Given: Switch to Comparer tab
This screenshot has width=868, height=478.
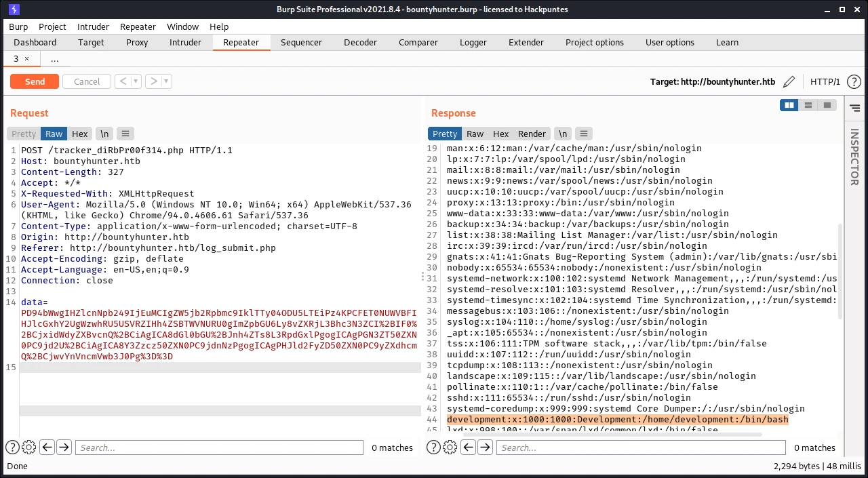Looking at the screenshot, I should pyautogui.click(x=418, y=42).
